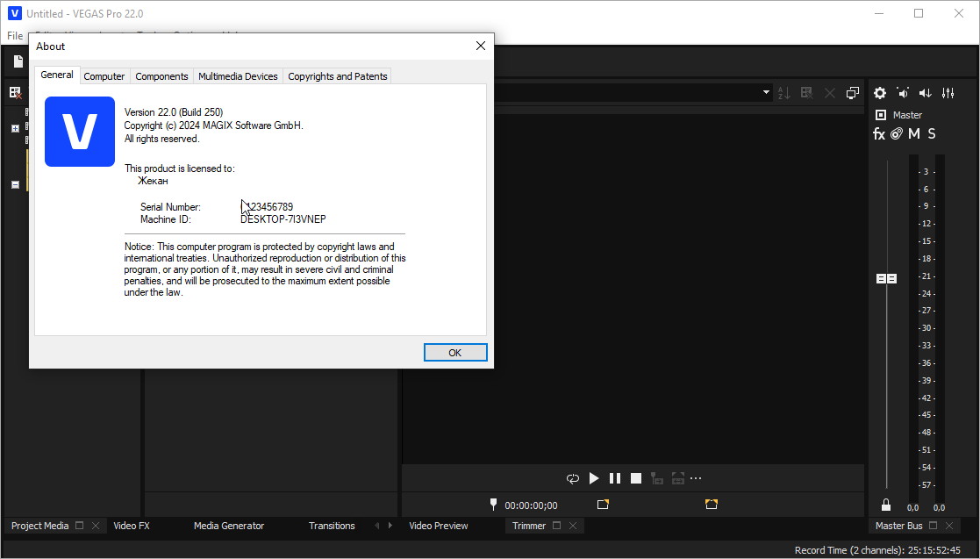The width and height of the screenshot is (980, 559).
Task: Toggle loop playback in the Trimmer
Action: 573,478
